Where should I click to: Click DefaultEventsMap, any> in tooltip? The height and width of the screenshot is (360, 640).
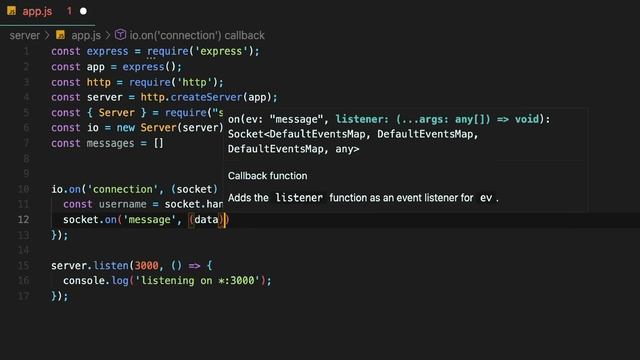coord(293,149)
